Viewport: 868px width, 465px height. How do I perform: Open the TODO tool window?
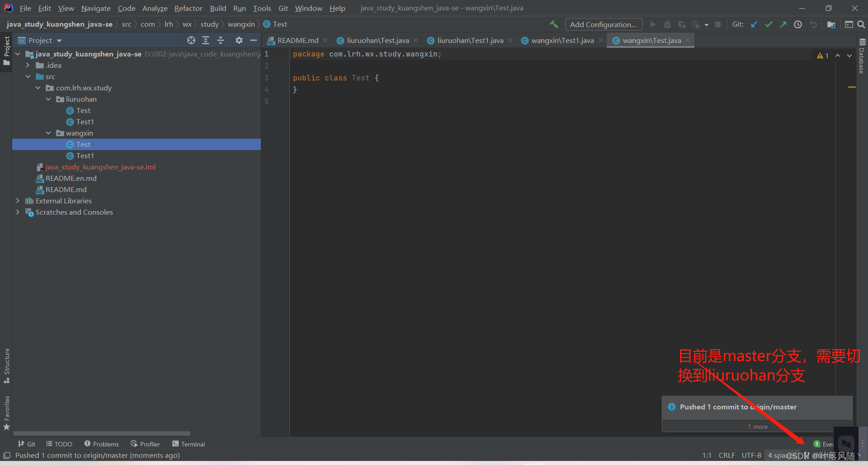(59, 444)
